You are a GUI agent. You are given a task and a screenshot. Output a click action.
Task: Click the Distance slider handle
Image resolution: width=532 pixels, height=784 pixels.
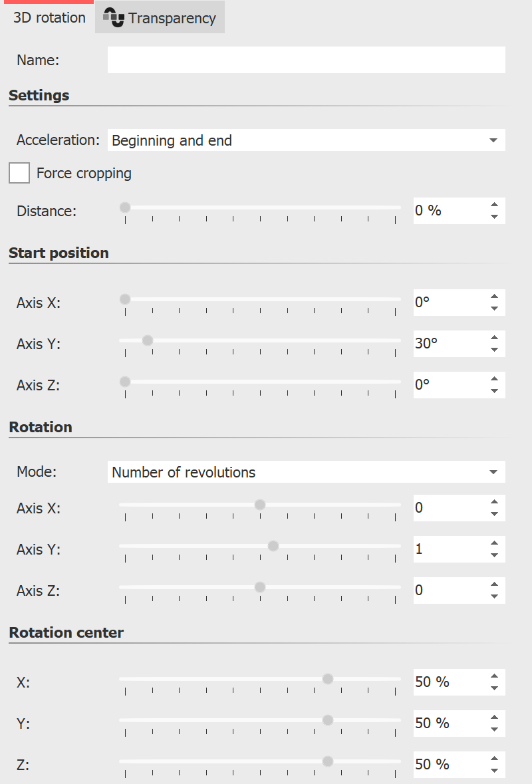coord(124,207)
